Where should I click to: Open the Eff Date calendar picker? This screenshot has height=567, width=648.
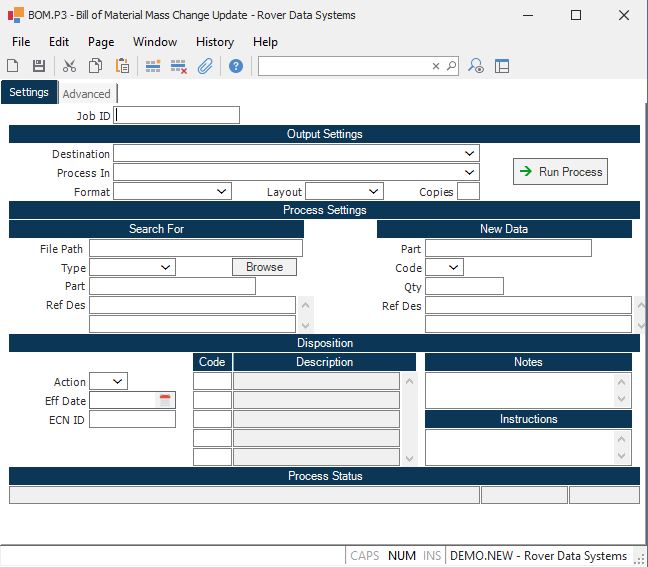(x=166, y=400)
